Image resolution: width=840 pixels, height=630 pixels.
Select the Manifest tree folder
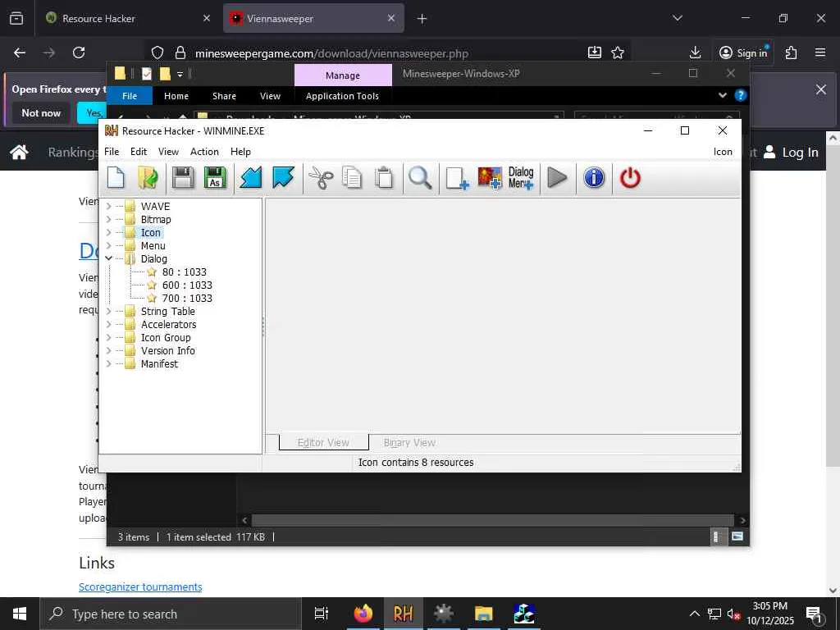tap(159, 363)
